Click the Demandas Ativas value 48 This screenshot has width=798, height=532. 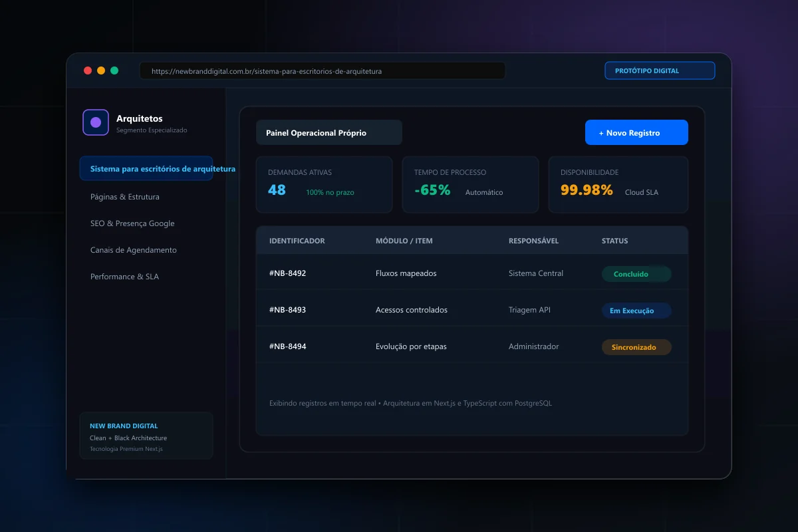coord(277,190)
